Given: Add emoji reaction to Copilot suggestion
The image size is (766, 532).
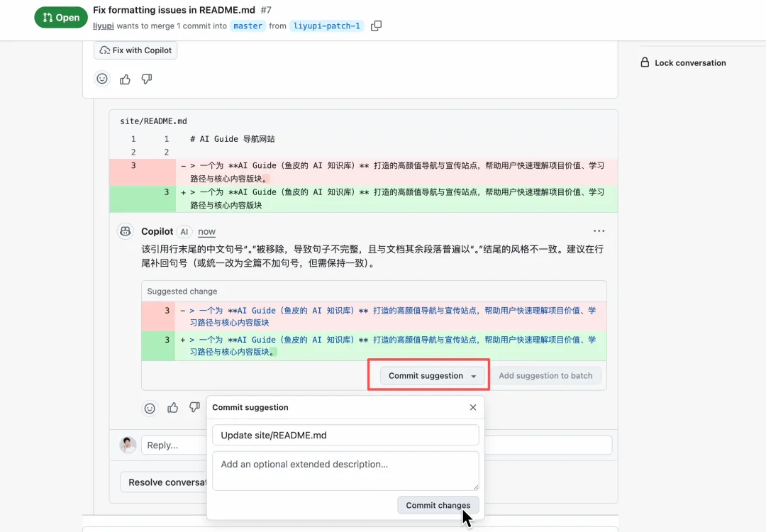Looking at the screenshot, I should [x=150, y=408].
